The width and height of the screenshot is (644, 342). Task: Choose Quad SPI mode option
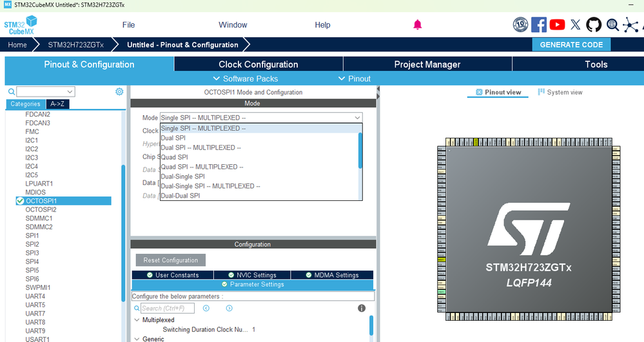(x=174, y=157)
